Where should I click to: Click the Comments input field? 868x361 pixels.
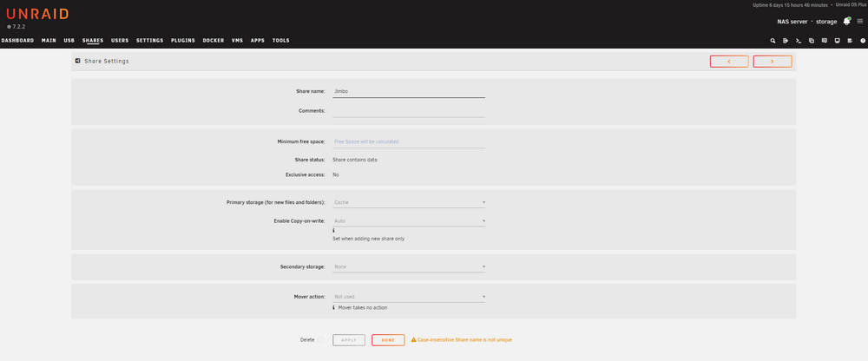coord(409,111)
